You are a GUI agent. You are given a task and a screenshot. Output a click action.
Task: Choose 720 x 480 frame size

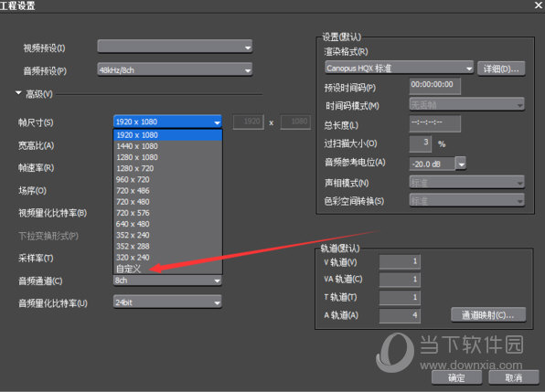(167, 201)
